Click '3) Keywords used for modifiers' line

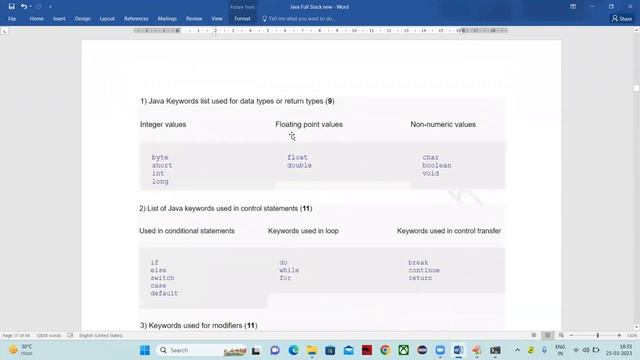pos(198,326)
